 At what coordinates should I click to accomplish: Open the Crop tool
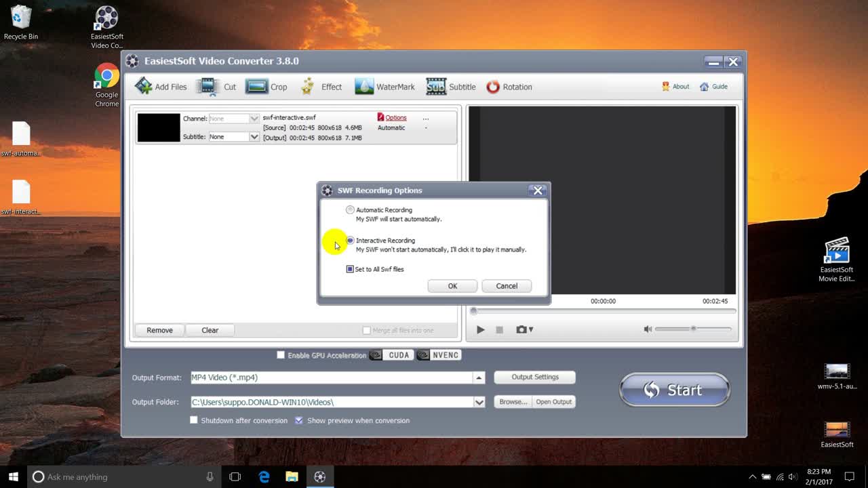267,87
